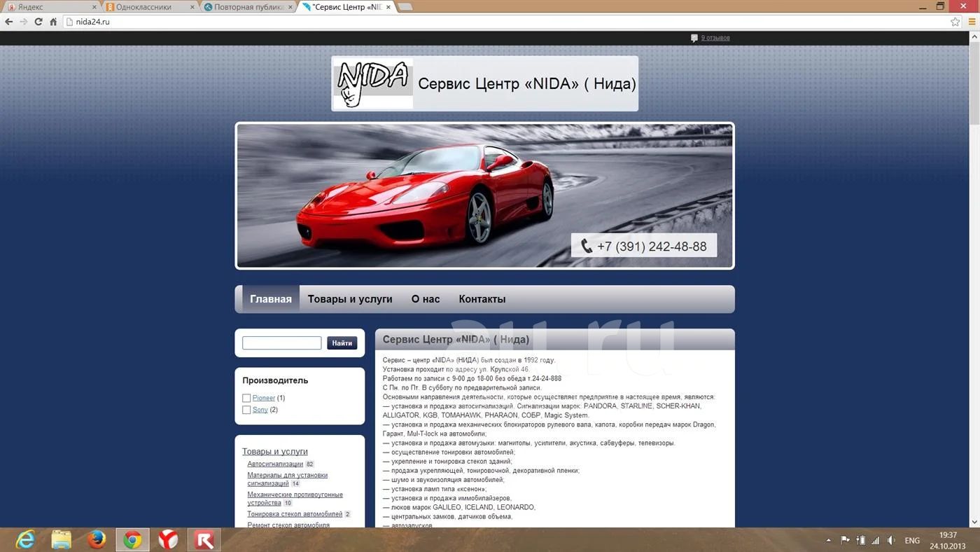Open the Товары и услуги menu item
980x552 pixels.
point(350,299)
